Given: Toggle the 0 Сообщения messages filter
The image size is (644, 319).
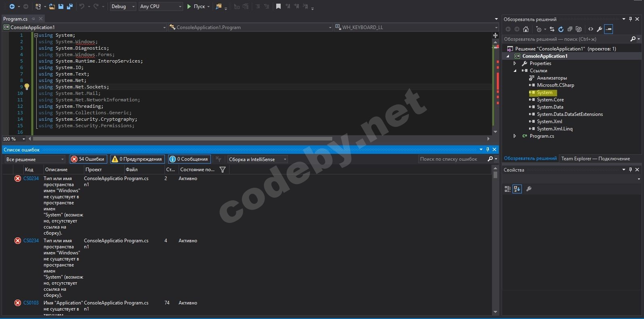Looking at the screenshot, I should pos(189,159).
